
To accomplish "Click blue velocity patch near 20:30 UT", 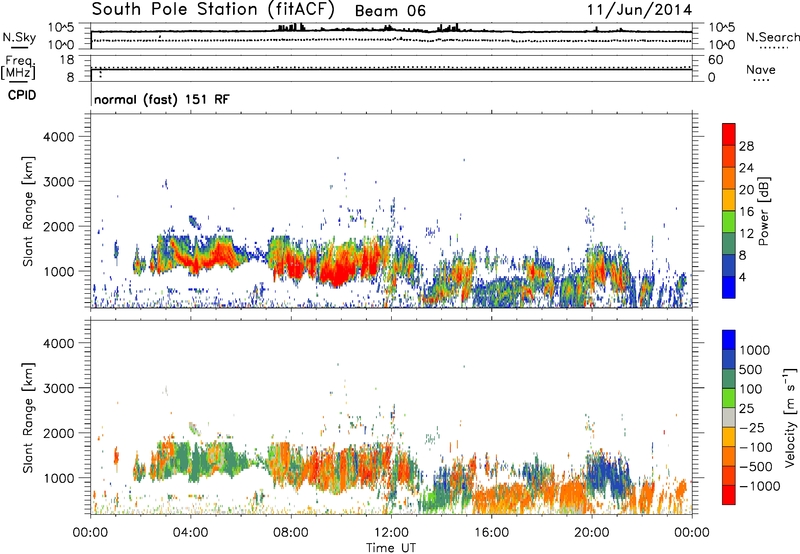I will tap(607, 474).
